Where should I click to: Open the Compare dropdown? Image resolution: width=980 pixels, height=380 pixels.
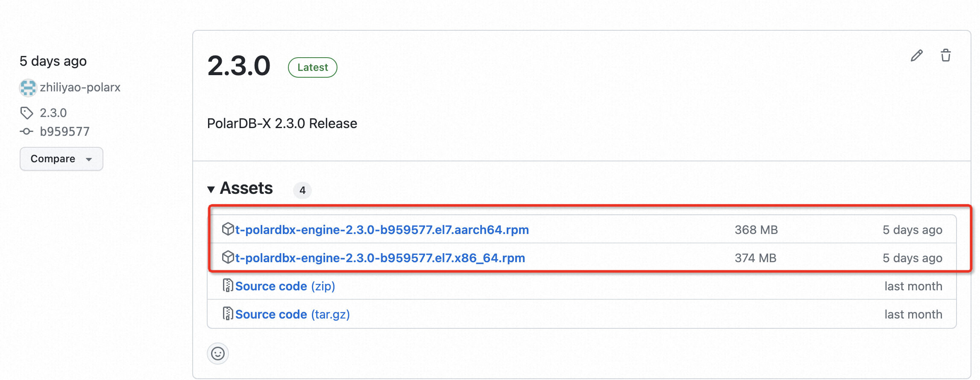61,159
